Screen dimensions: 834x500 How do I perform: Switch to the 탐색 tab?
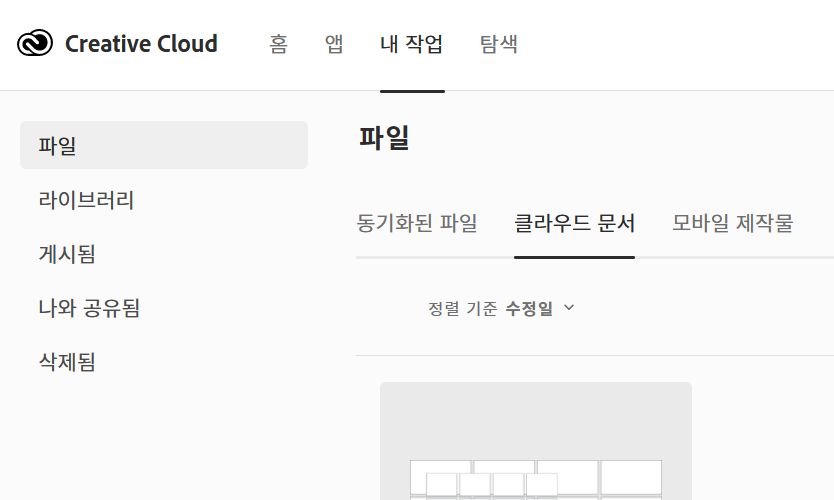pos(499,44)
